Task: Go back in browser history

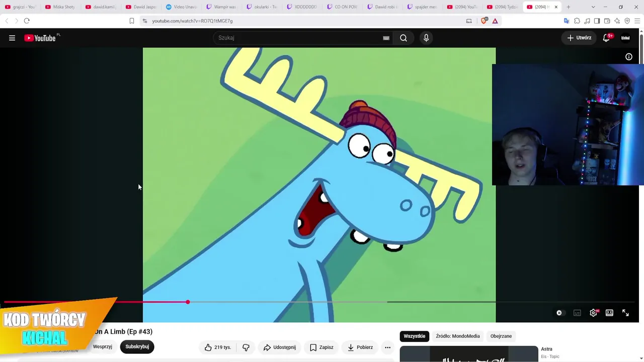Action: (7, 21)
